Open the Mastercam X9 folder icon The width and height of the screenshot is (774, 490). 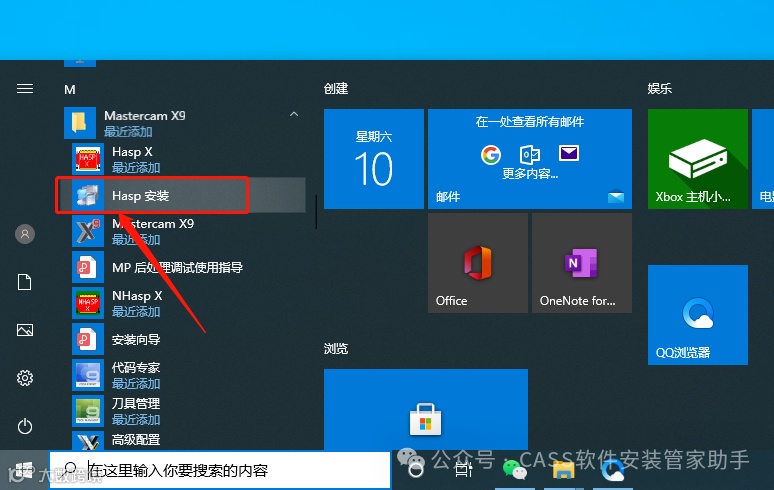(x=79, y=123)
